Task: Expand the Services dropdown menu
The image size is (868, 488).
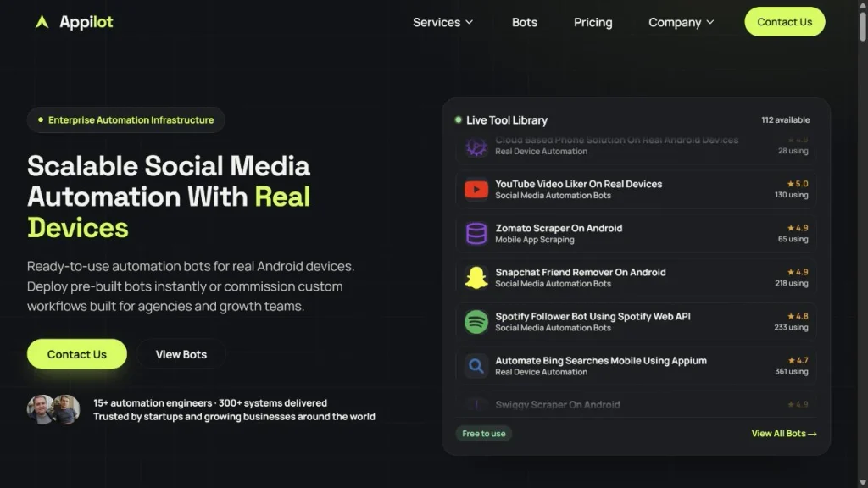Action: (442, 22)
